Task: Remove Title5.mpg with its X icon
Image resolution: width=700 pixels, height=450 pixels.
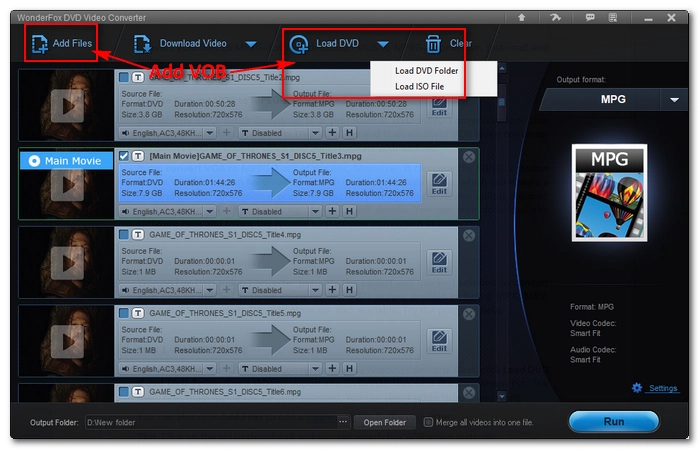Action: pyautogui.click(x=469, y=314)
